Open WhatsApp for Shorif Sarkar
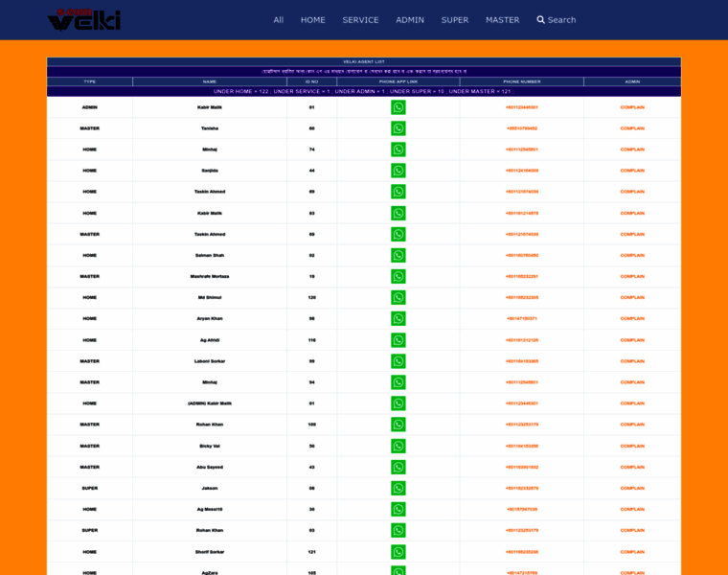The width and height of the screenshot is (728, 575). click(x=398, y=552)
